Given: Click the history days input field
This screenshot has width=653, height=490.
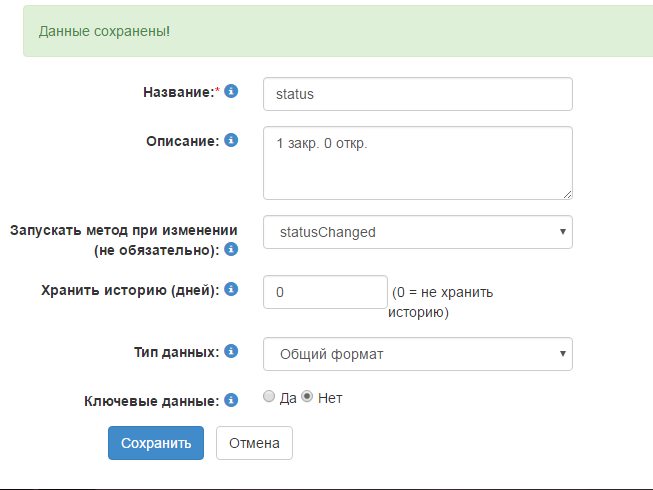Looking at the screenshot, I should pyautogui.click(x=324, y=293).
